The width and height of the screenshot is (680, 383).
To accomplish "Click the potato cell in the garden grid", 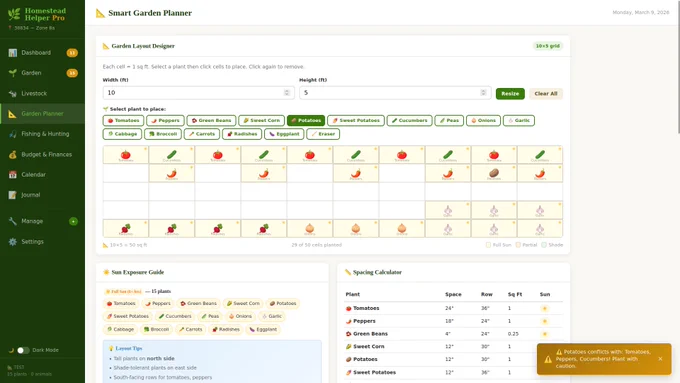I will [494, 173].
